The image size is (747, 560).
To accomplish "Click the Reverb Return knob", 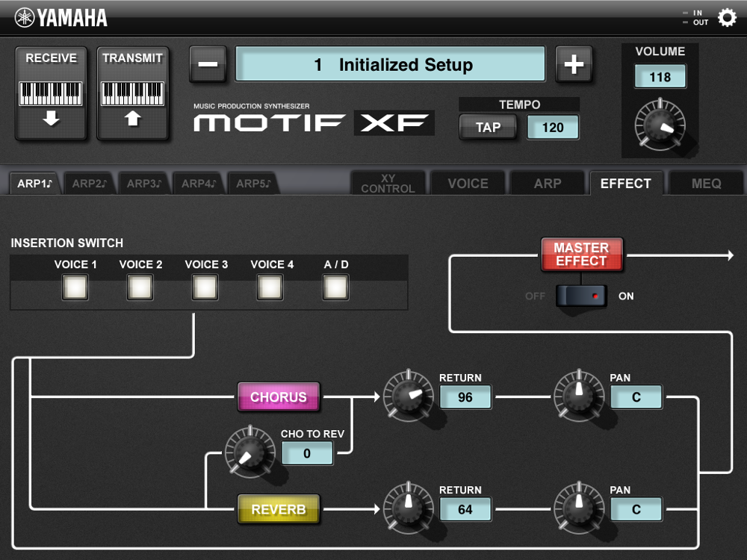I will coord(409,507).
